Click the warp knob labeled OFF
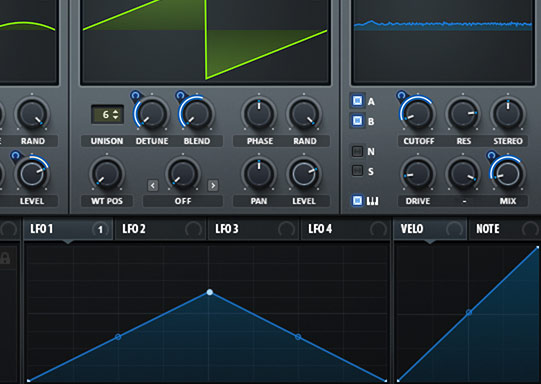This screenshot has width=541, height=384. tap(183, 174)
